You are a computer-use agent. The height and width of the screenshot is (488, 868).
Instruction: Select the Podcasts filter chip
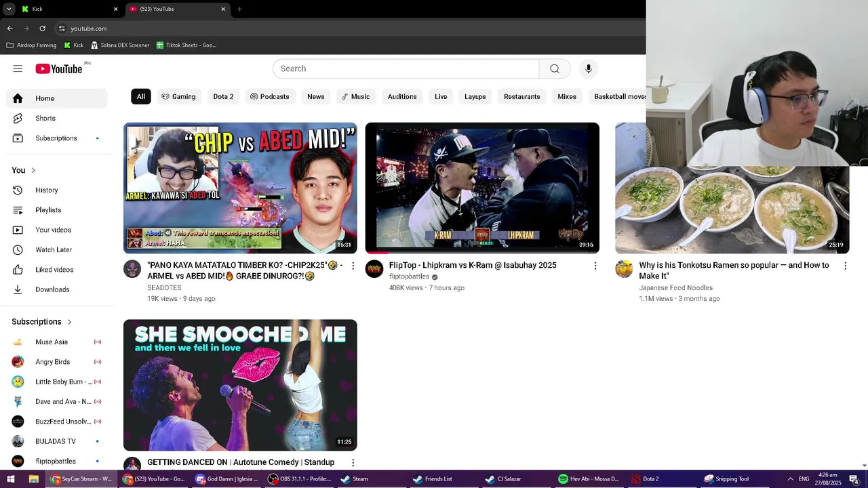tap(269, 97)
